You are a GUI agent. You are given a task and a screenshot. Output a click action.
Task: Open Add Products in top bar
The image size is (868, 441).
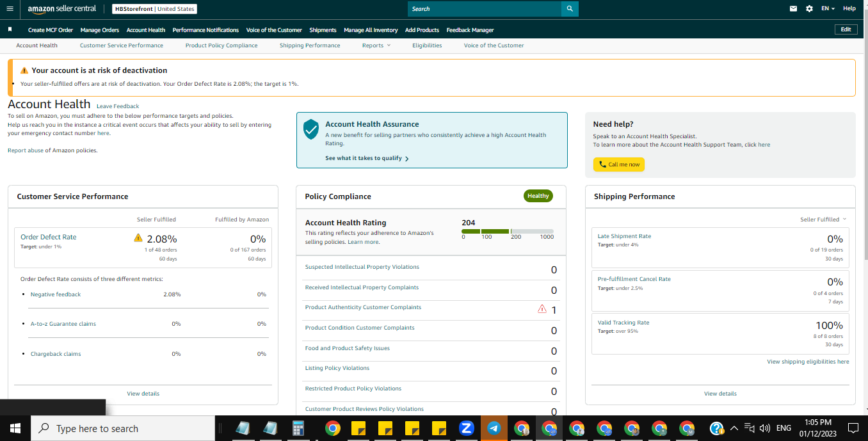(422, 30)
